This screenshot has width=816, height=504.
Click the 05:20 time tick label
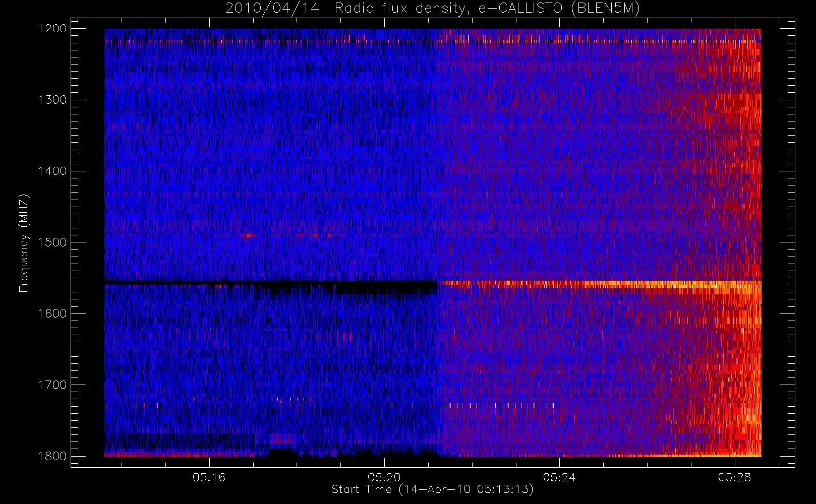384,477
